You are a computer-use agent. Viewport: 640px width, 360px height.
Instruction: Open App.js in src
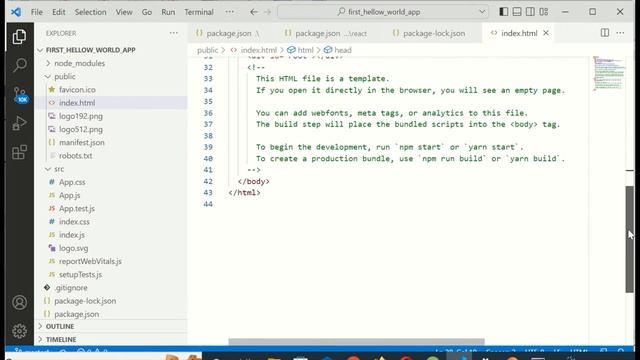coord(69,195)
